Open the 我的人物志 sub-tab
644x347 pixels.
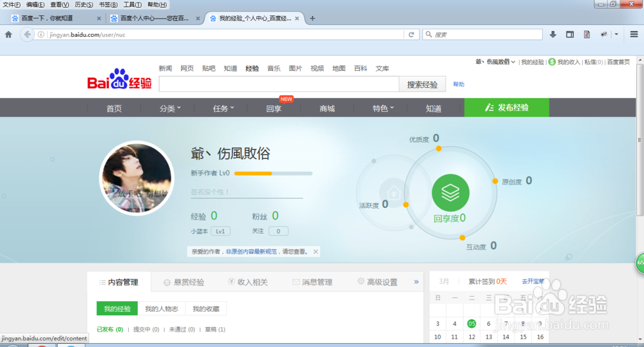click(x=162, y=309)
